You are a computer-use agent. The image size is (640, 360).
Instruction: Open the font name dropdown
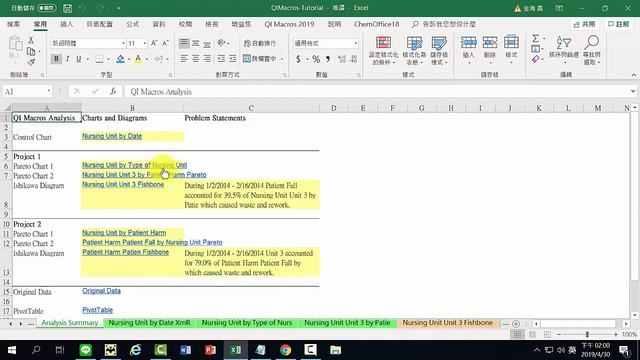click(123, 43)
